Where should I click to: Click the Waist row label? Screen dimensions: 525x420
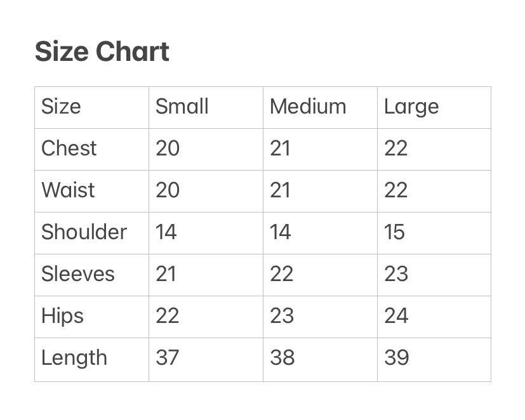[x=68, y=190]
